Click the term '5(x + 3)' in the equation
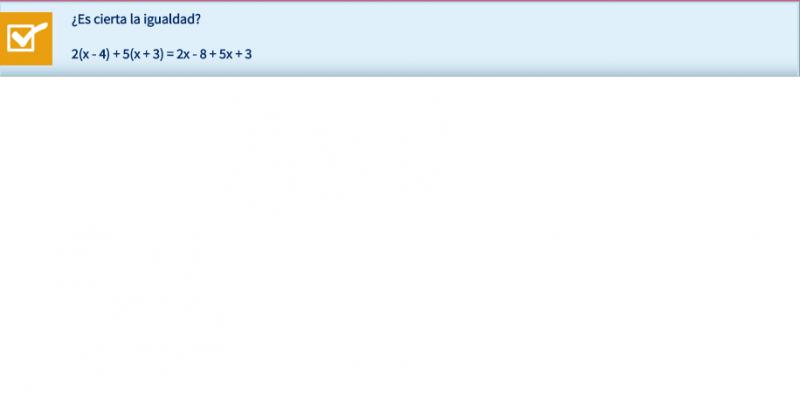This screenshot has width=800, height=401. [x=143, y=54]
